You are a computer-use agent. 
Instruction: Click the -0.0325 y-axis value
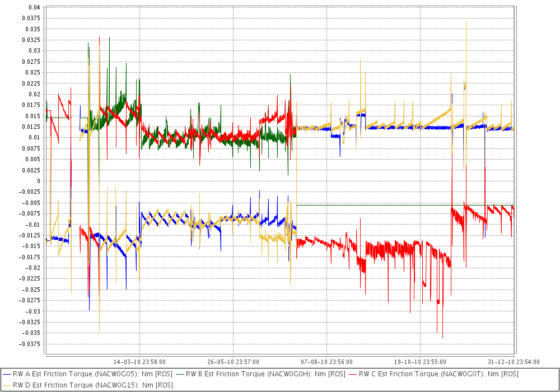click(x=30, y=323)
